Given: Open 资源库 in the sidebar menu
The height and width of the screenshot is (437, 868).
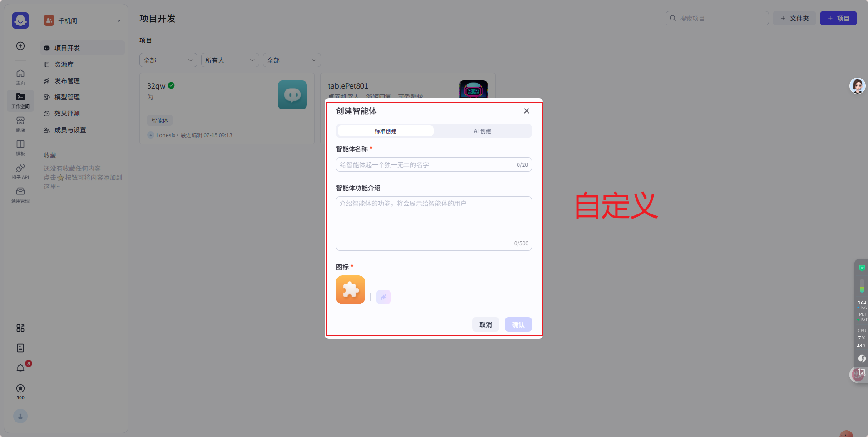Looking at the screenshot, I should 64,65.
